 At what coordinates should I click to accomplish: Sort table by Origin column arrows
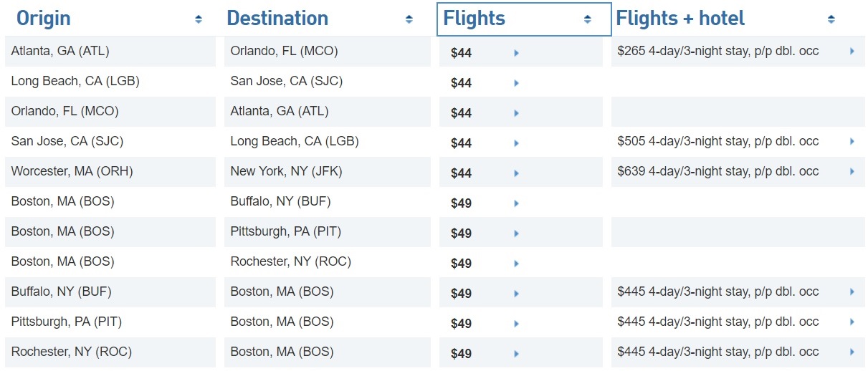point(199,20)
